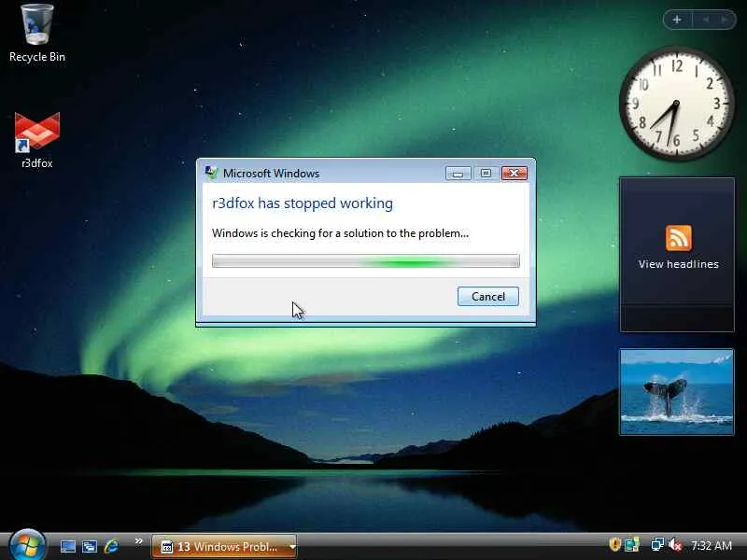The image size is (747, 560).
Task: Click the analog clock gadget
Action: [676, 104]
